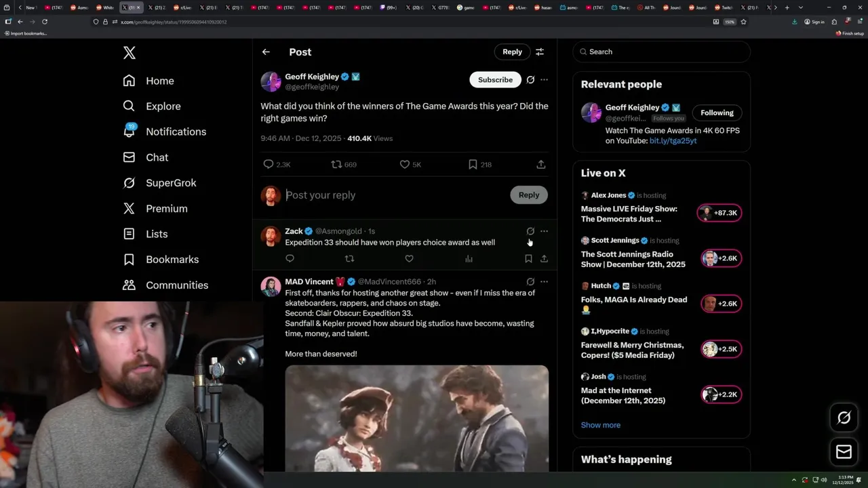
Task: Click Show more under Live on X
Action: click(600, 425)
